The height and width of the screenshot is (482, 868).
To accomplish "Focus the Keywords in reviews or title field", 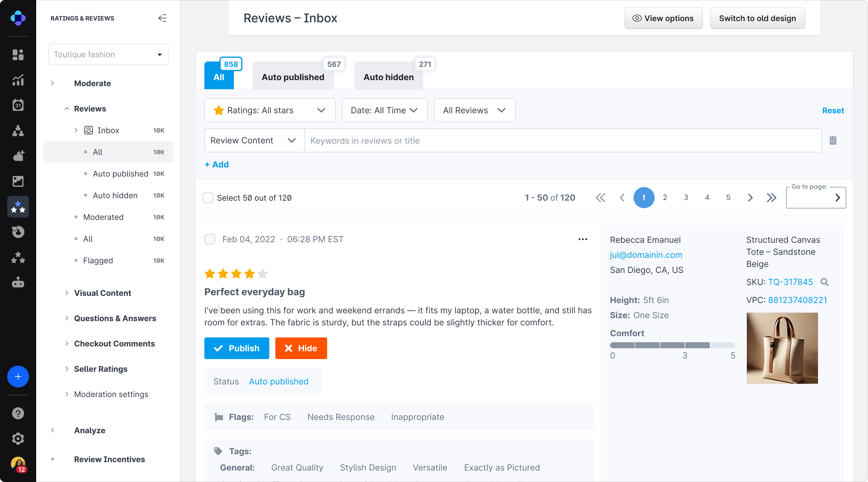I will coord(563,140).
